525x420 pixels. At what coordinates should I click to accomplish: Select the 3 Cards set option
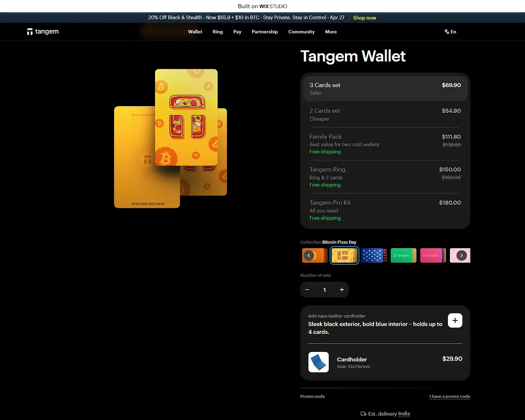(x=385, y=89)
